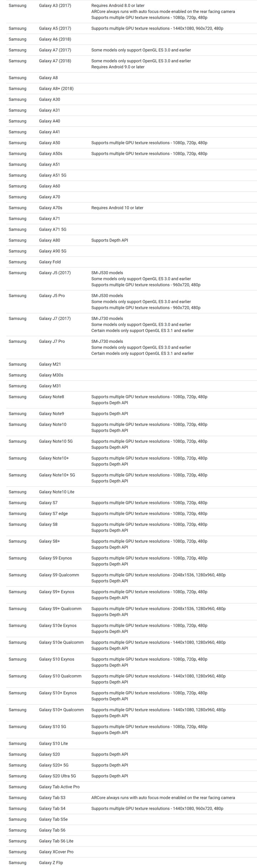This screenshot has width=257, height=868.
Task: Select the Galaxy A80 model cell
Action: click(50, 240)
